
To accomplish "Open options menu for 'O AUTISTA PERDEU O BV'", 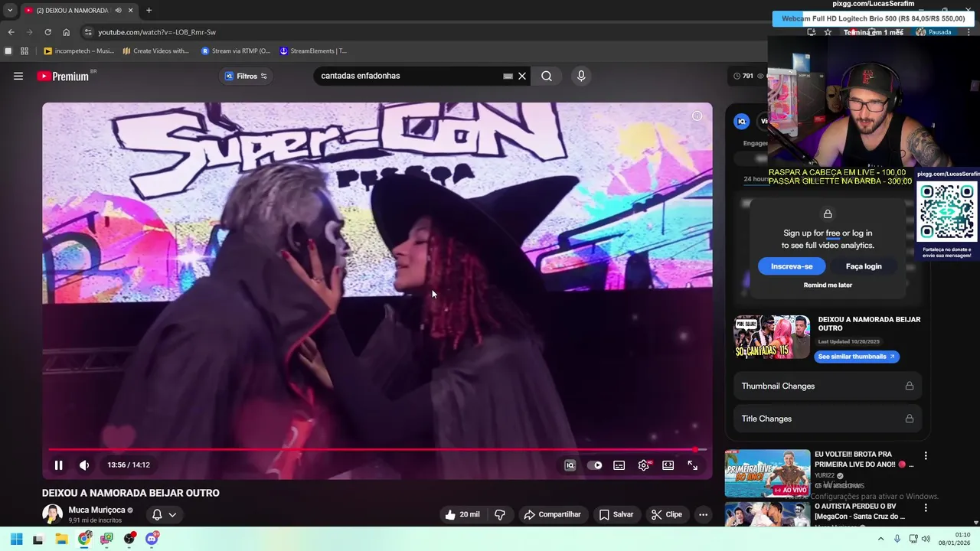I will click(x=926, y=508).
